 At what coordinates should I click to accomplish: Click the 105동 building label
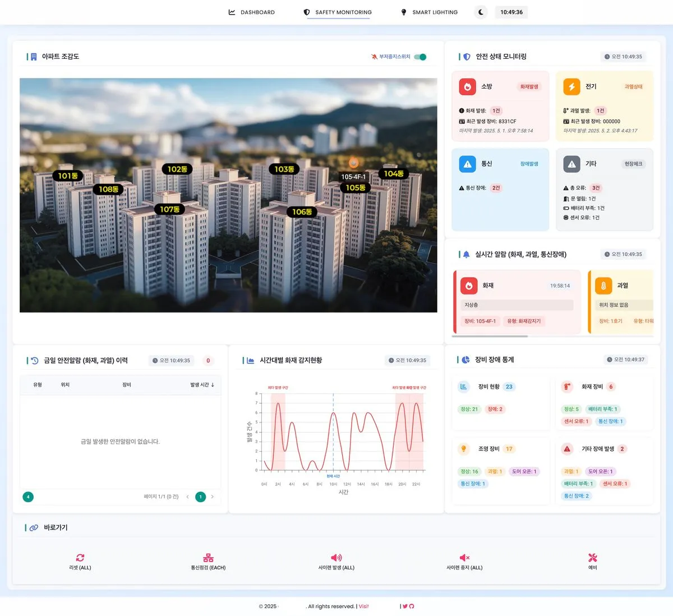(x=356, y=188)
